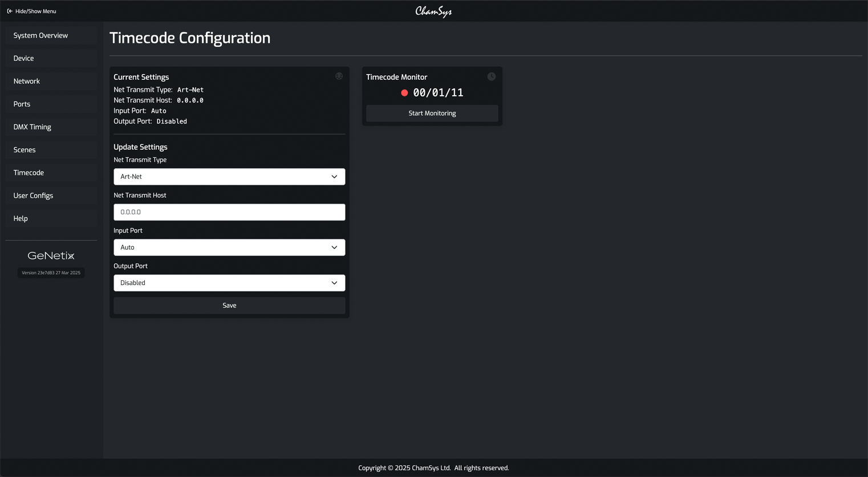Expand the Input Port dropdown
Screen dimensions: 868x477
[229, 247]
